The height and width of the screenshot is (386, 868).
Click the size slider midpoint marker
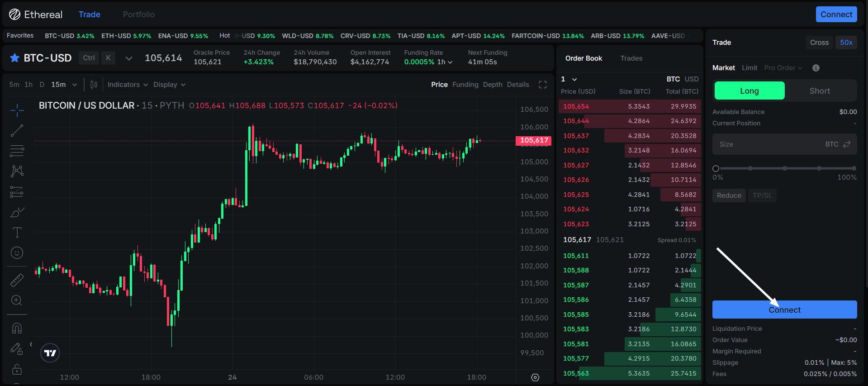785,168
